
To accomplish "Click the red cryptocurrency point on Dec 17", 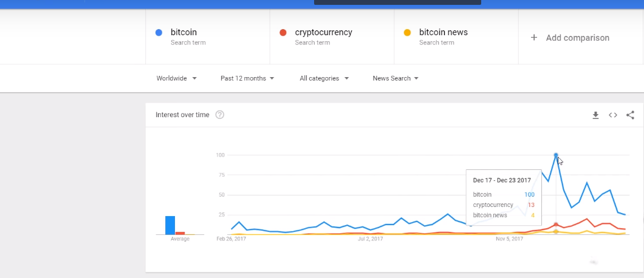I will coord(556,225).
